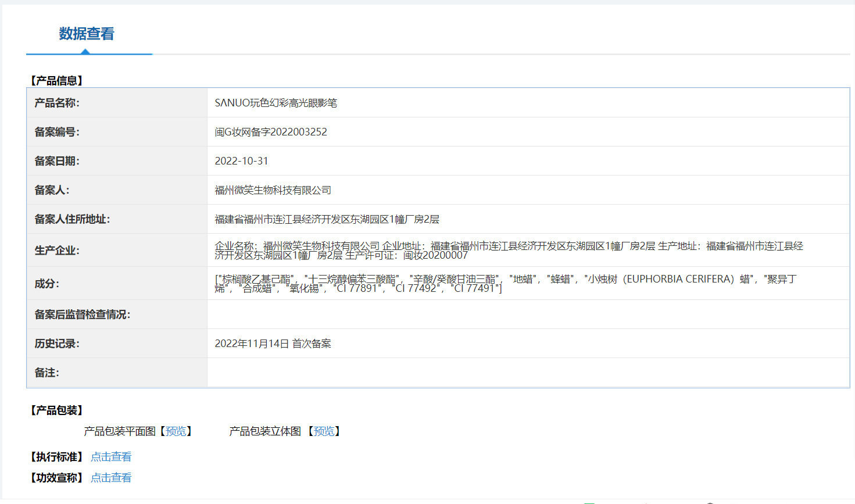Click the 备案日期 label
Screen dimensions: 855x504
(x=57, y=161)
